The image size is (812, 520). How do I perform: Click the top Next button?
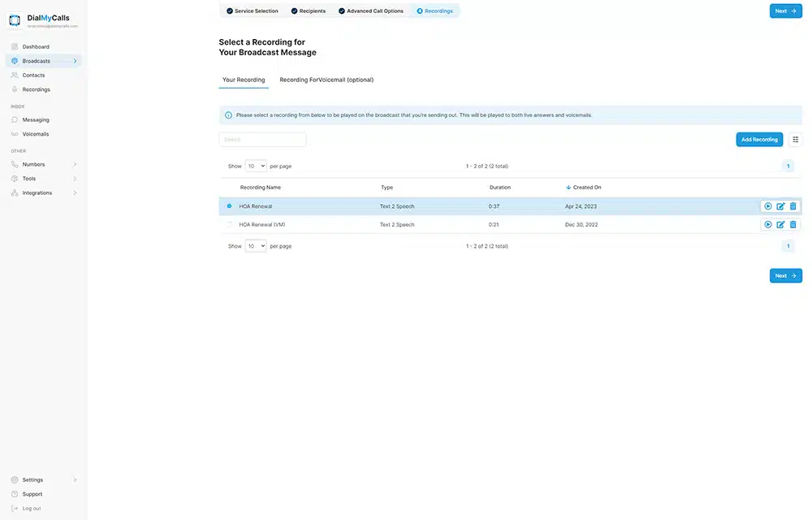(785, 11)
